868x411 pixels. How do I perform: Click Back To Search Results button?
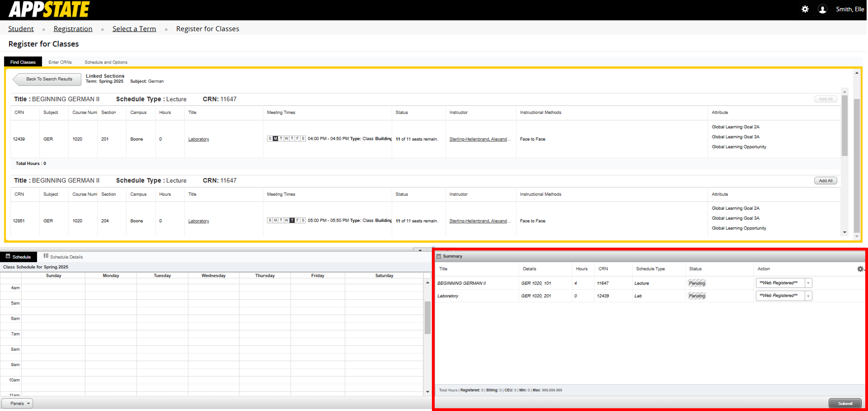pyautogui.click(x=47, y=79)
